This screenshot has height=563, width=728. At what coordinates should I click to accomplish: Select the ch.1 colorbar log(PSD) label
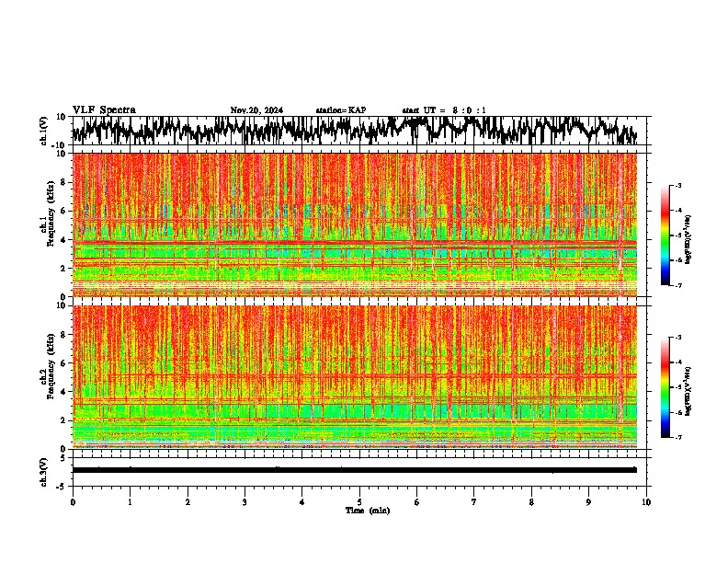(688, 239)
